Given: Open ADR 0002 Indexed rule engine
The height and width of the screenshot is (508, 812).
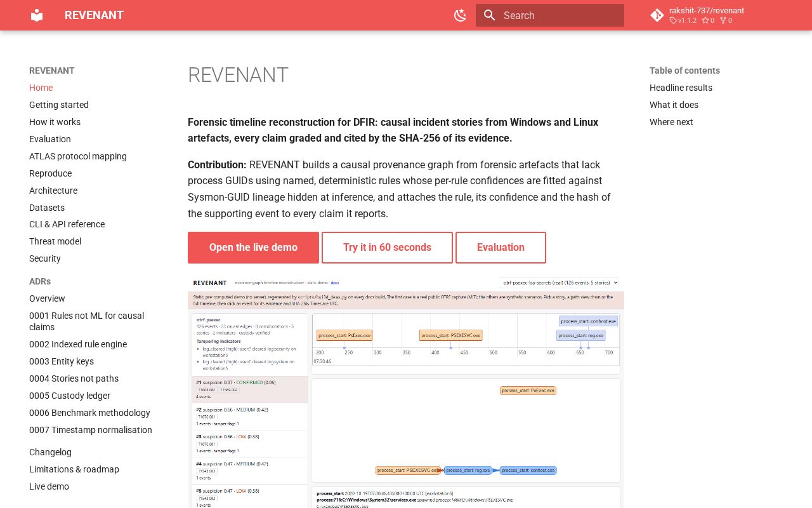Looking at the screenshot, I should [x=78, y=344].
